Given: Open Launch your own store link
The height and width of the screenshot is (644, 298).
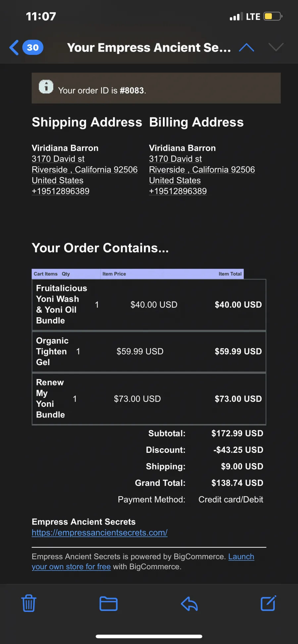Looking at the screenshot, I should 143,562.
